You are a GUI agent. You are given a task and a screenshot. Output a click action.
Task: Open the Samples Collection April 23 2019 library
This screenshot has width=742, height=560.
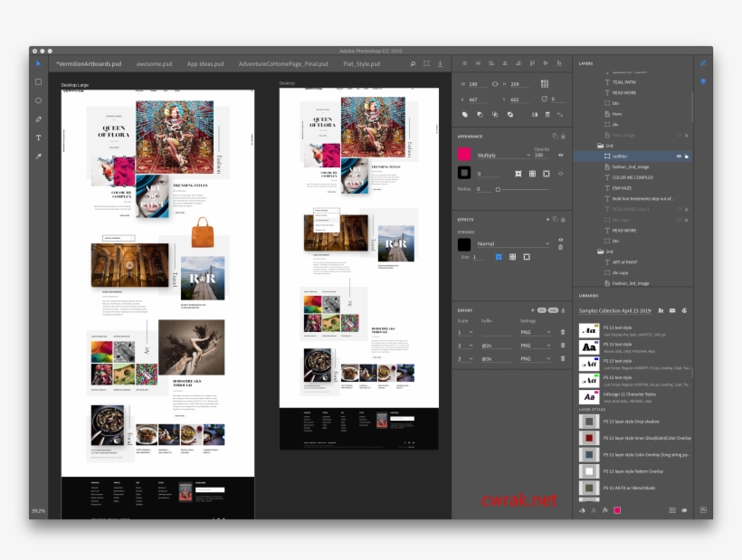[614, 310]
